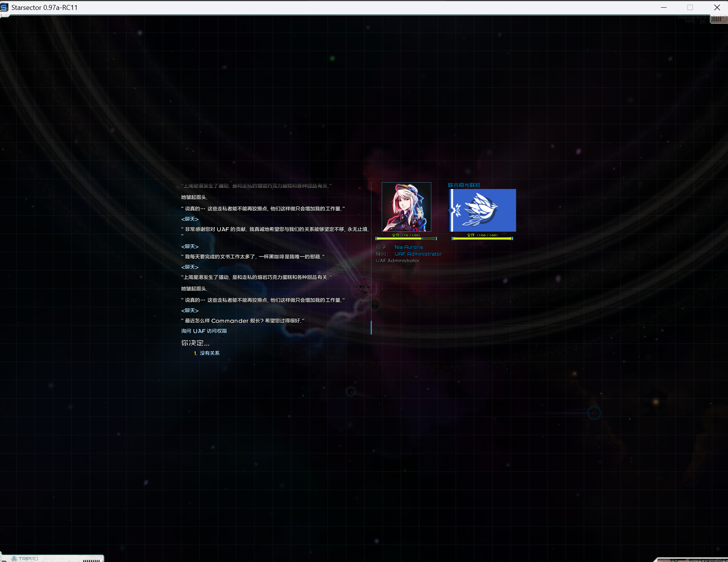
Task: Click the name Nia Auroria in blue
Action: (x=408, y=247)
